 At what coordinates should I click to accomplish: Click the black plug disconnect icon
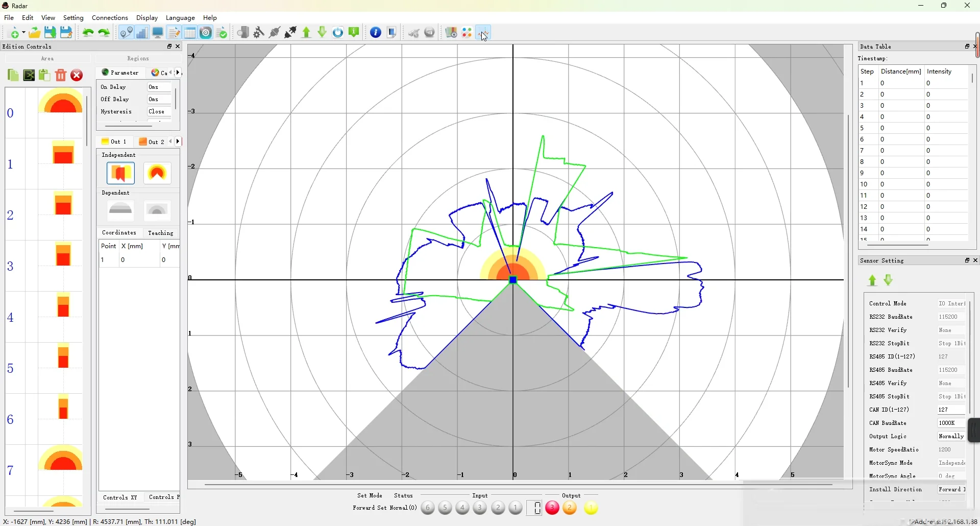[x=290, y=33]
